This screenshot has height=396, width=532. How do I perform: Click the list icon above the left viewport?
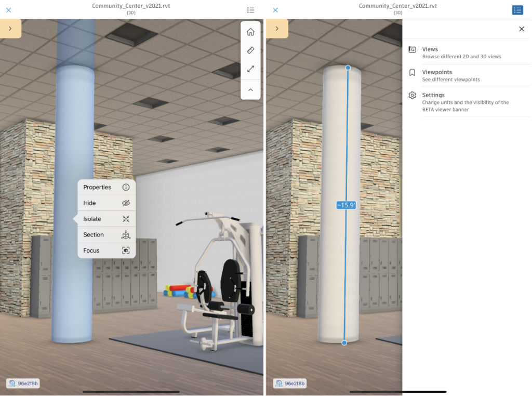click(x=250, y=10)
